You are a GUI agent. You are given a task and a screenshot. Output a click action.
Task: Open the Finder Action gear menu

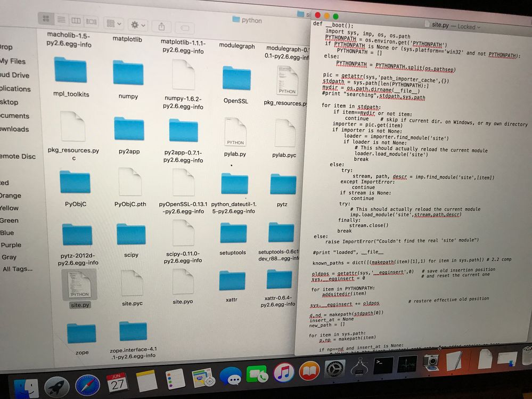tap(138, 25)
